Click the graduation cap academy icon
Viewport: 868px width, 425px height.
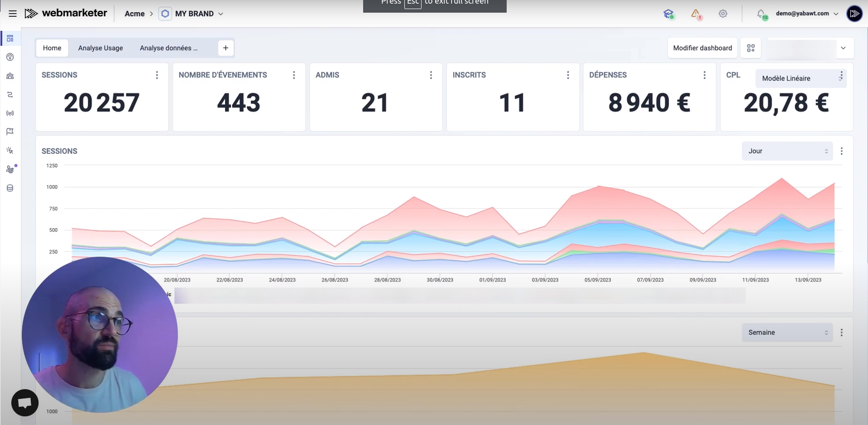[668, 14]
